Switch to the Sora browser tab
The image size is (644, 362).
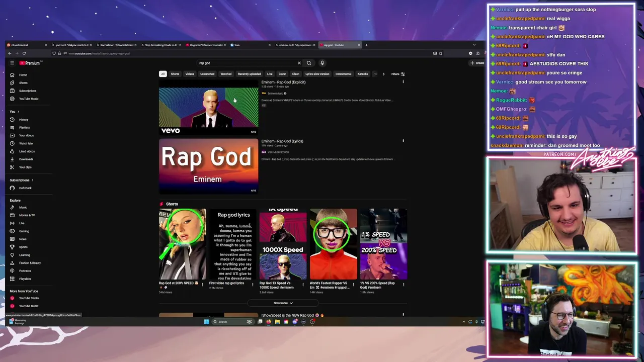pos(249,45)
